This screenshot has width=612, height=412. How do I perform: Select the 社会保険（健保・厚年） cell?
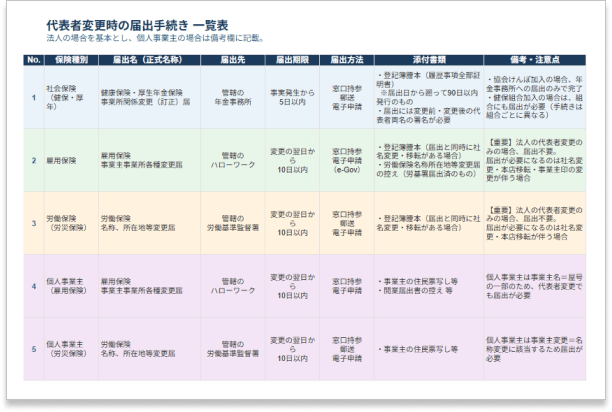[71, 98]
